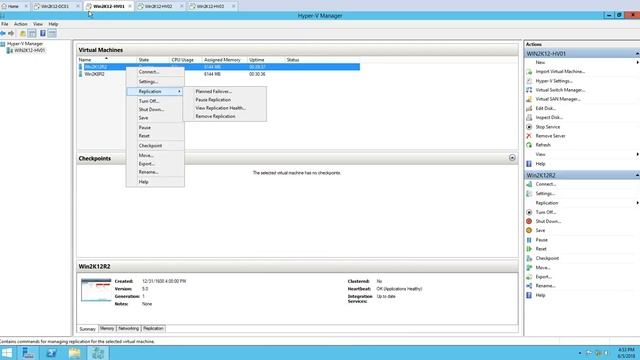Open Virtual Switch Manager in Actions pane
The image size is (640, 360).
(560, 90)
